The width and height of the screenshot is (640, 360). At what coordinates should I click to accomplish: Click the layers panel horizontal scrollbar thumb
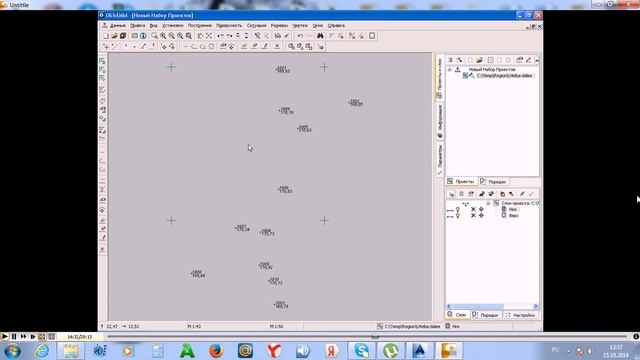[x=478, y=306]
